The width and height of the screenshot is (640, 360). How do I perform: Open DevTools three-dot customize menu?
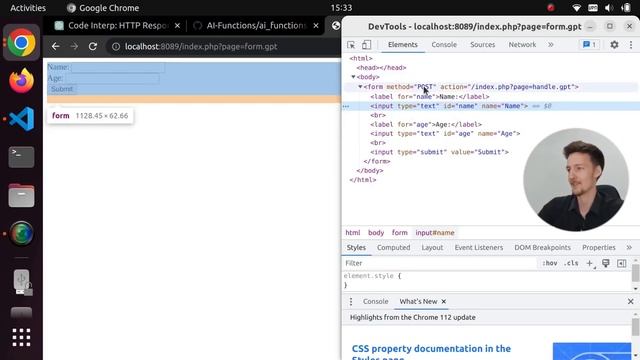(x=631, y=45)
